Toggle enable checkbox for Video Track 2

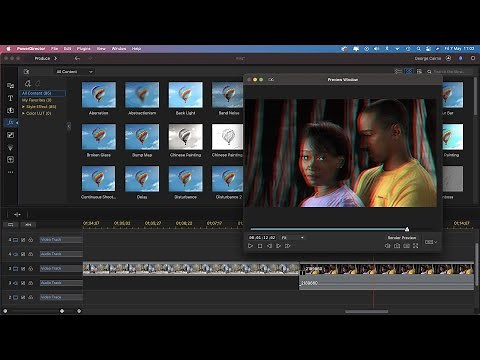23,297
